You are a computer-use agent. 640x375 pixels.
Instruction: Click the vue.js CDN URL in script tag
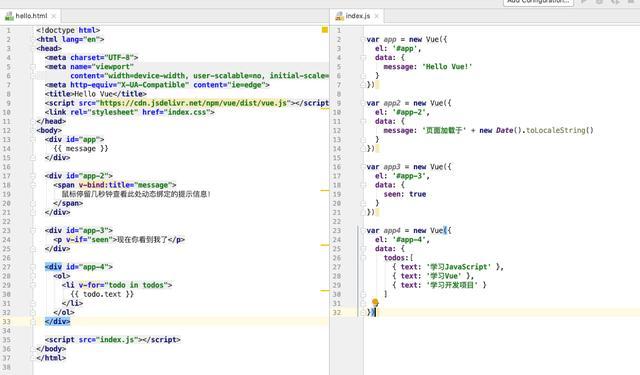(193, 103)
